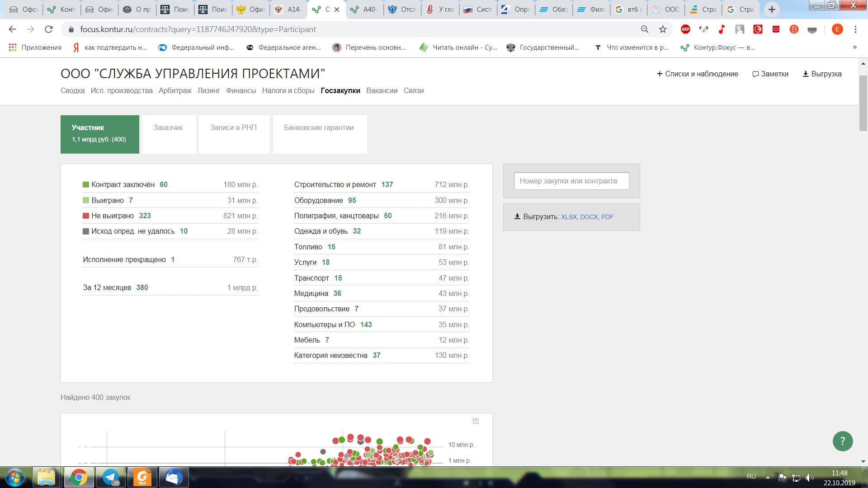Open Telegram from the taskbar
Image resolution: width=868 pixels, height=488 pixels.
coord(110,477)
